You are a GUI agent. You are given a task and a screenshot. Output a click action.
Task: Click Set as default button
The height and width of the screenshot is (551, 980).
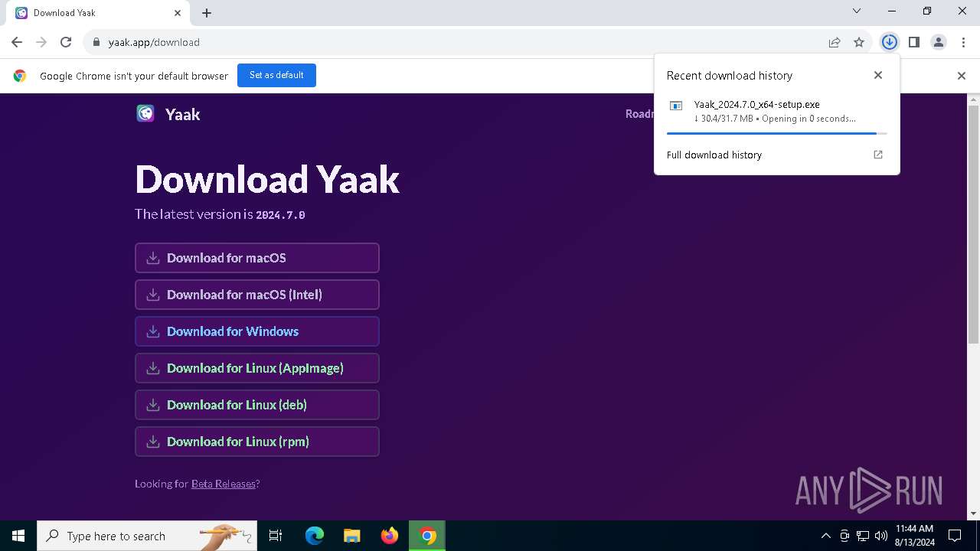(x=276, y=75)
